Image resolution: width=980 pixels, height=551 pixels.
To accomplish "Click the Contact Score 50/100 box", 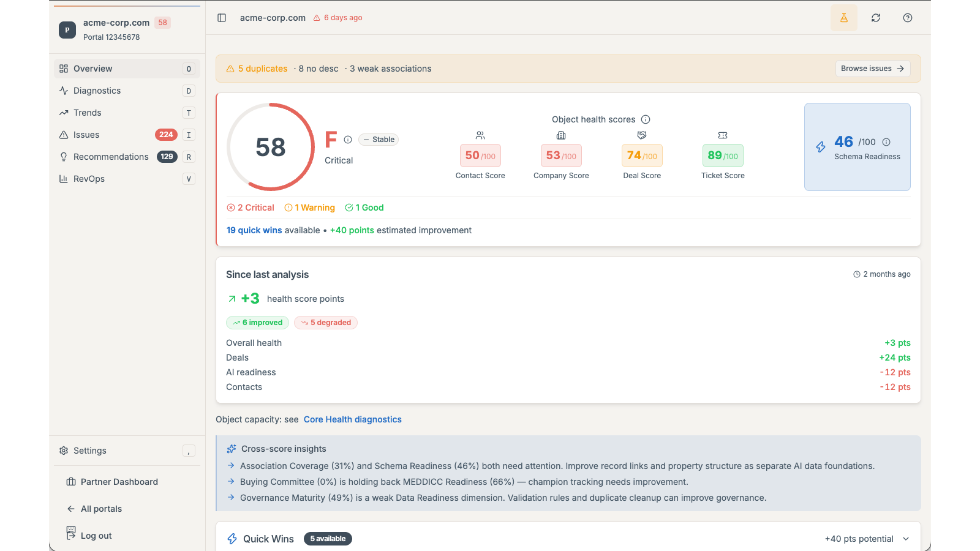I will click(480, 156).
